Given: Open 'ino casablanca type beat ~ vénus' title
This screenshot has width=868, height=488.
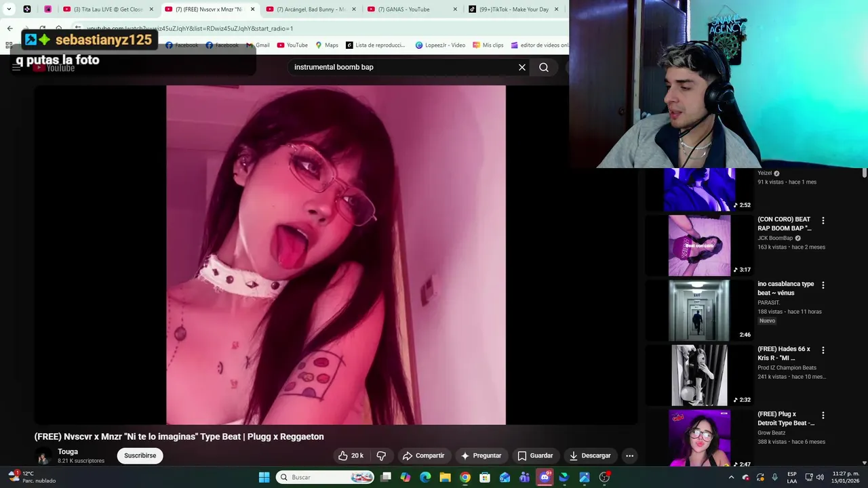Looking at the screenshot, I should click(785, 288).
